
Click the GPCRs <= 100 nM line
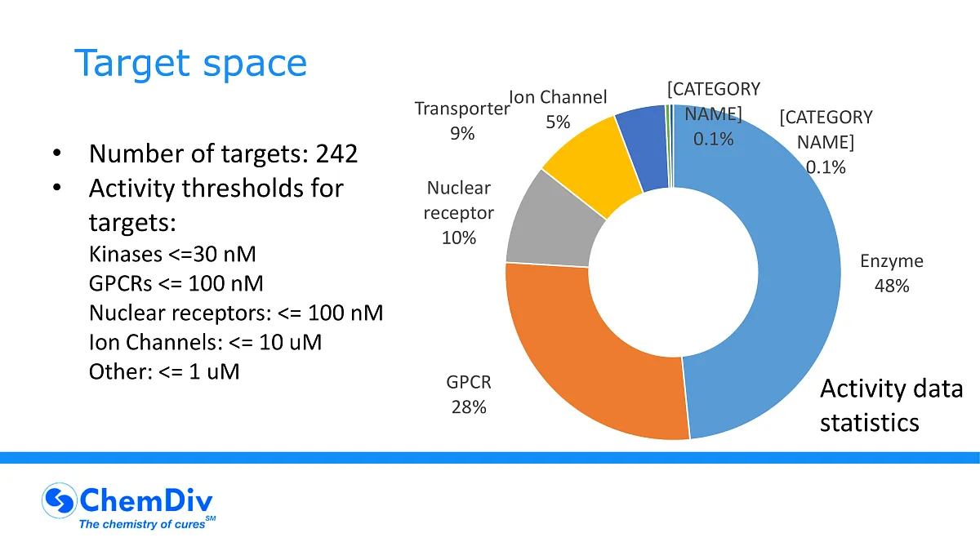coord(176,284)
